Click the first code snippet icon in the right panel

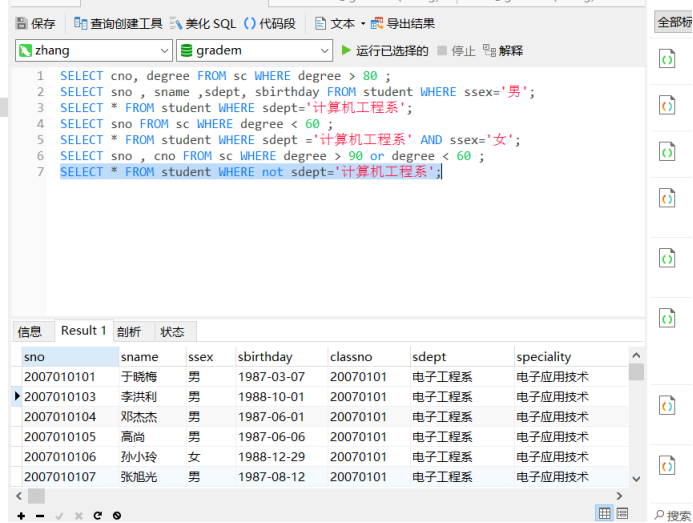[667, 59]
